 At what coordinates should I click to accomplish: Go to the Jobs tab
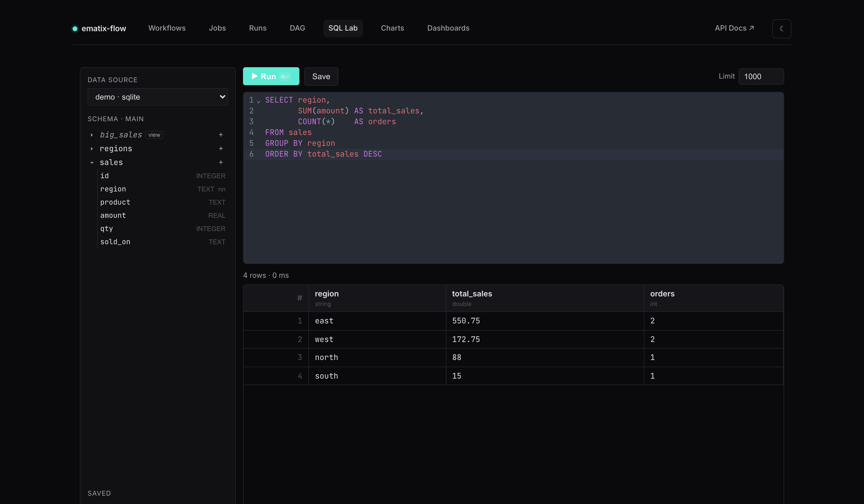217,28
